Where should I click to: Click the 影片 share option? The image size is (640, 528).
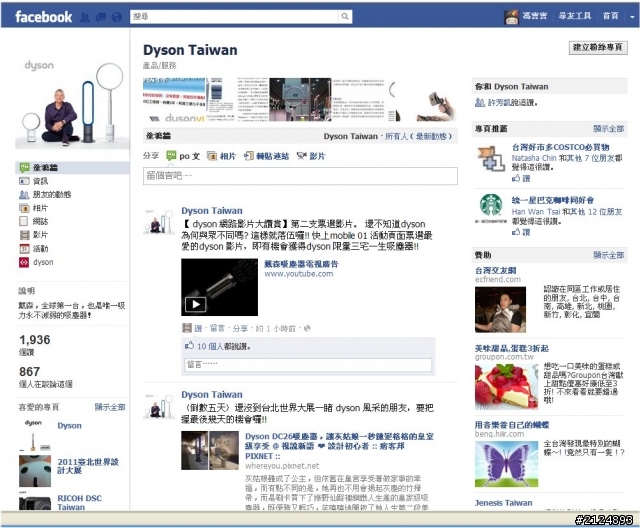coord(311,156)
